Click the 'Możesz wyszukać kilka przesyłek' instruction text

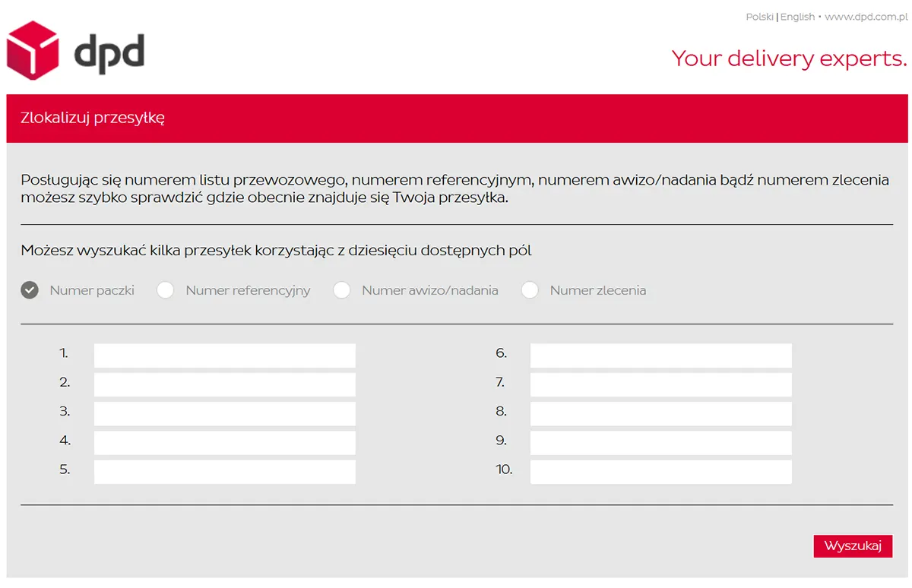276,251
